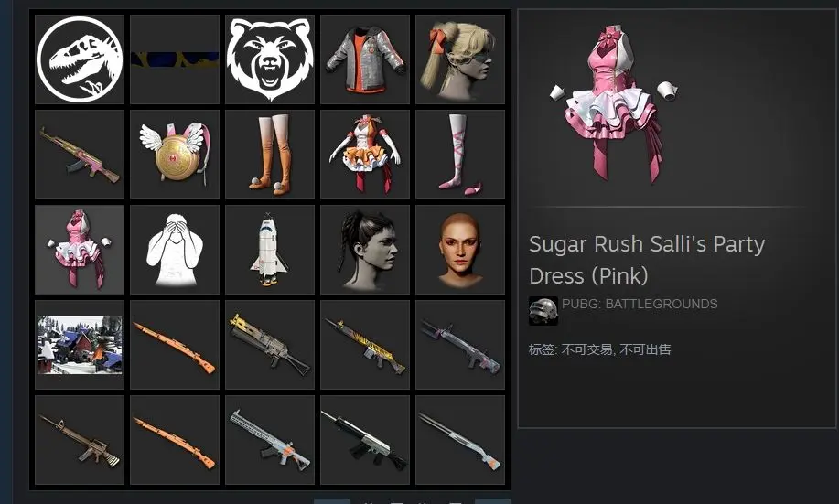
Task: Select the orange thigh-high boots item
Action: (270, 155)
